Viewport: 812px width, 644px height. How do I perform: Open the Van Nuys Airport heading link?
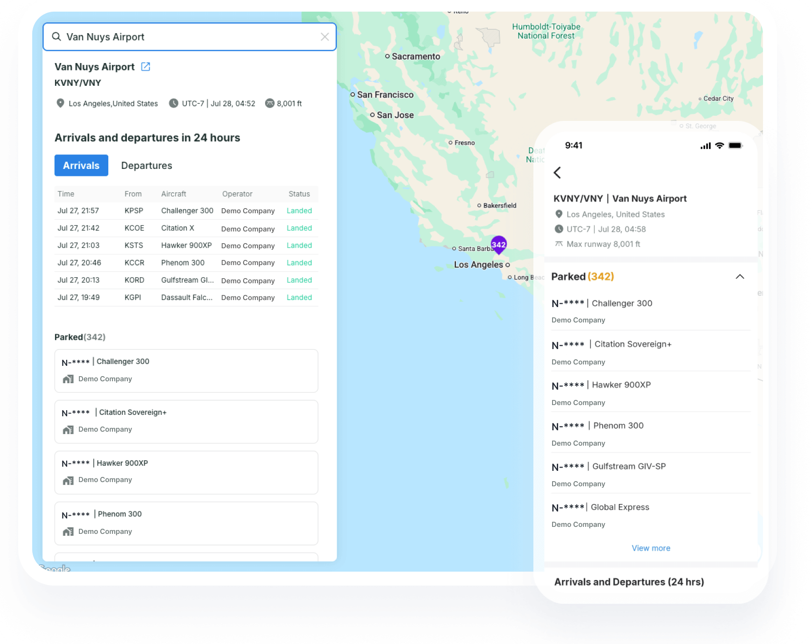pyautogui.click(x=94, y=67)
